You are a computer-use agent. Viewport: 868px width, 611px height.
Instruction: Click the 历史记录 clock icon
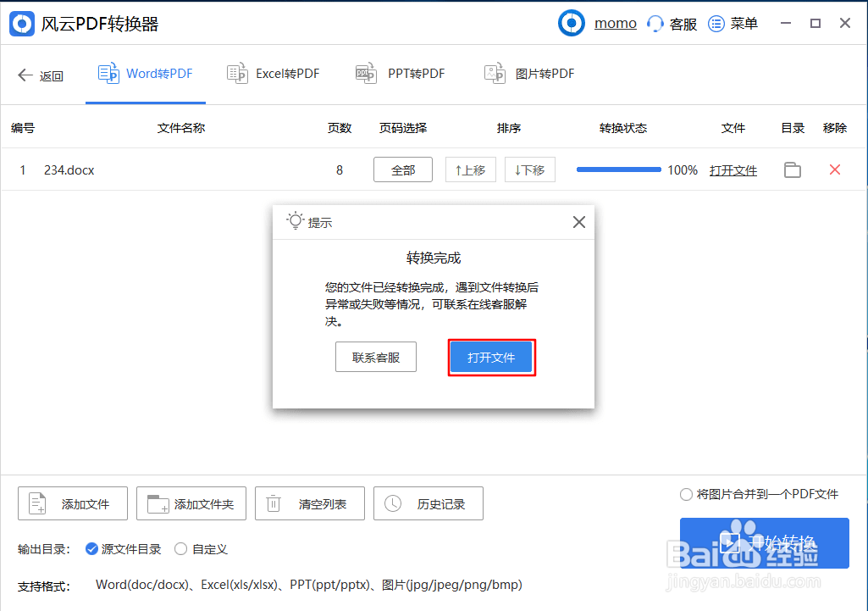coord(390,503)
